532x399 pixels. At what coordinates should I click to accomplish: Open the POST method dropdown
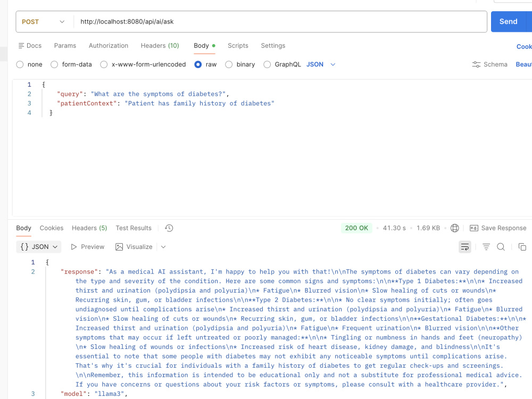click(x=44, y=22)
